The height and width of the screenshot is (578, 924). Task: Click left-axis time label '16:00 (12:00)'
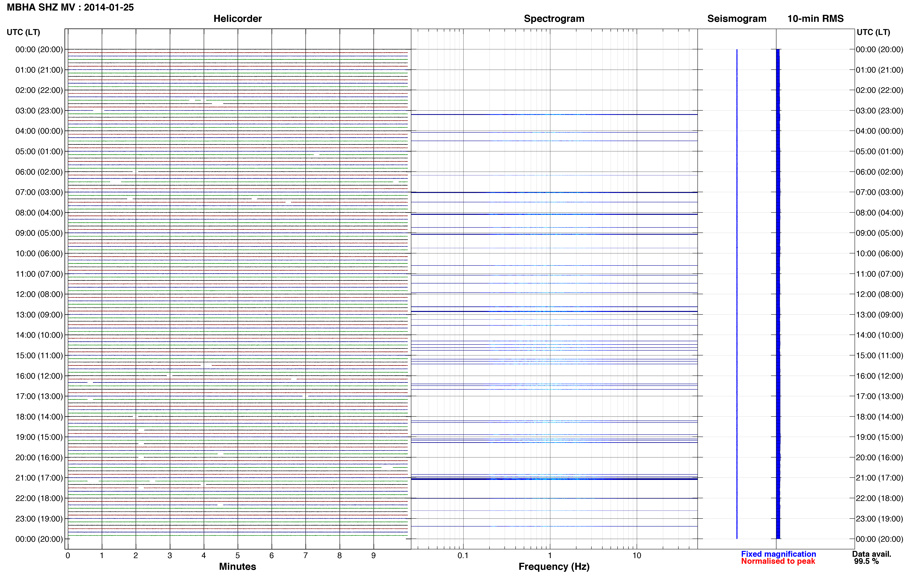click(x=39, y=376)
